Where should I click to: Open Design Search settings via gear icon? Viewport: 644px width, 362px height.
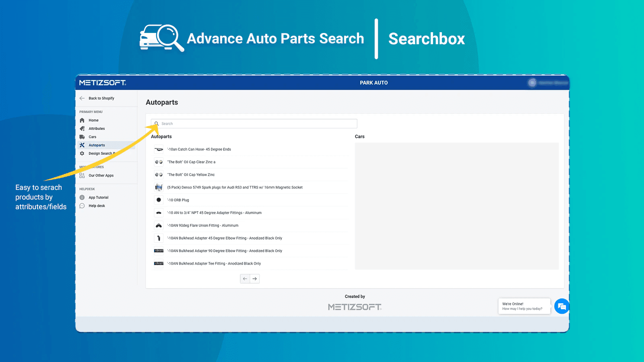coord(83,153)
